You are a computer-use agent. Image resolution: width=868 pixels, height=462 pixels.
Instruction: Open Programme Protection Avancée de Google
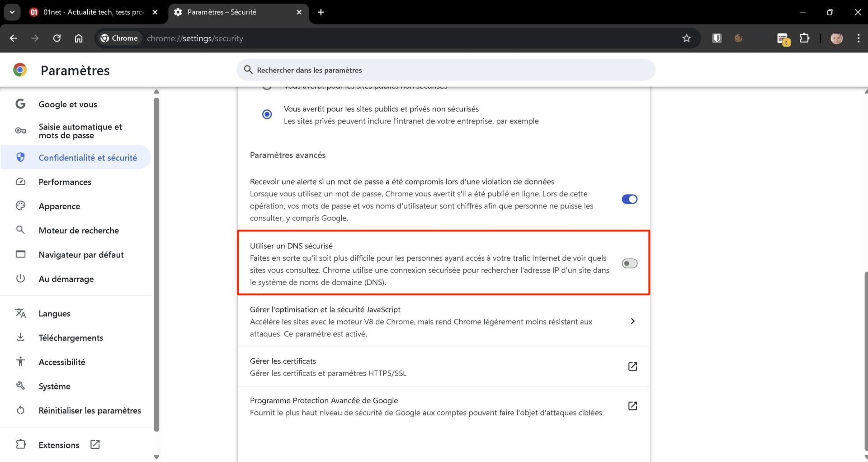[x=632, y=406]
